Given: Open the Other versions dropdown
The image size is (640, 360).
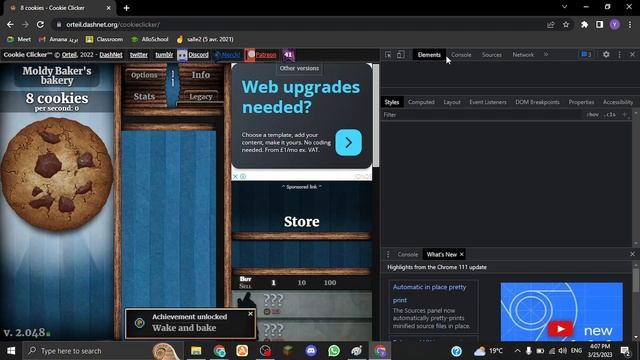Looking at the screenshot, I should (x=299, y=68).
